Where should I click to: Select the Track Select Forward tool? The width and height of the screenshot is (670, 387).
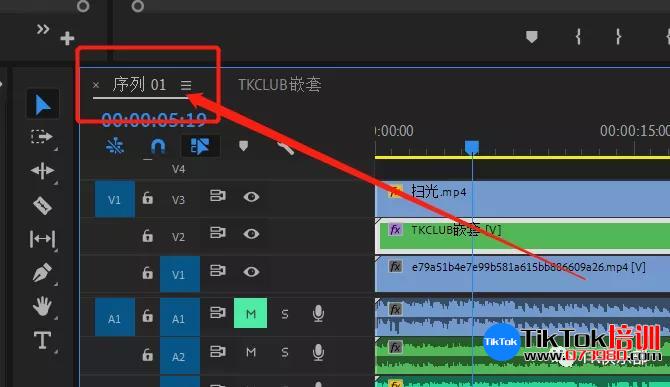[x=42, y=137]
